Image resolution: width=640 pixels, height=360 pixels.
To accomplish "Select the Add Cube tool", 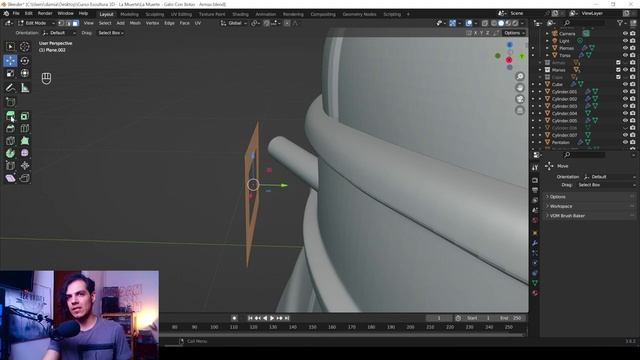I will 10,102.
